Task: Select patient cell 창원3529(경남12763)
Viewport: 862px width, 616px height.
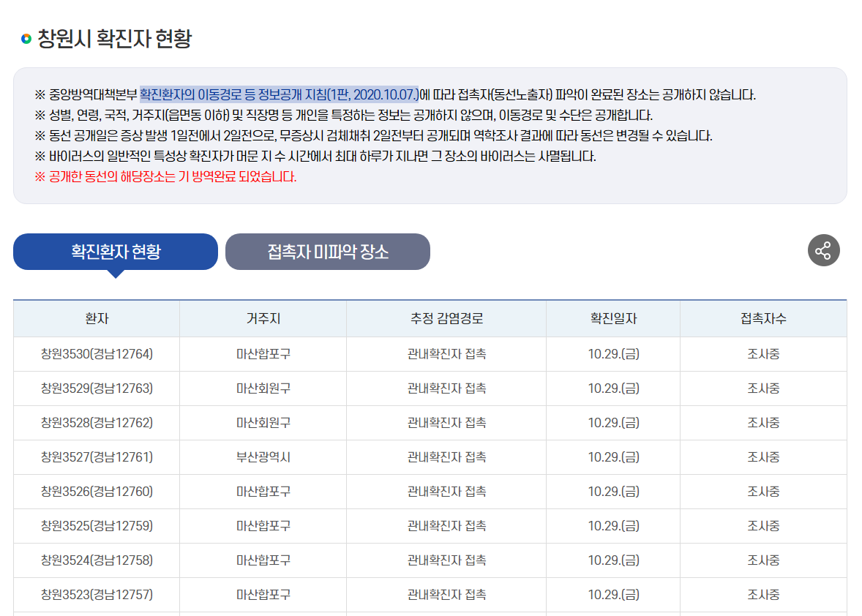Action: pyautogui.click(x=97, y=388)
